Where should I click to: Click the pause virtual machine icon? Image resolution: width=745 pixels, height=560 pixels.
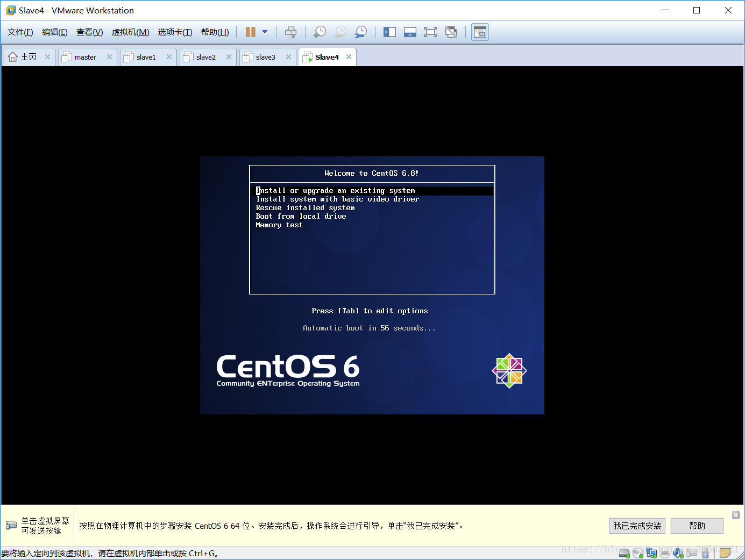point(250,32)
